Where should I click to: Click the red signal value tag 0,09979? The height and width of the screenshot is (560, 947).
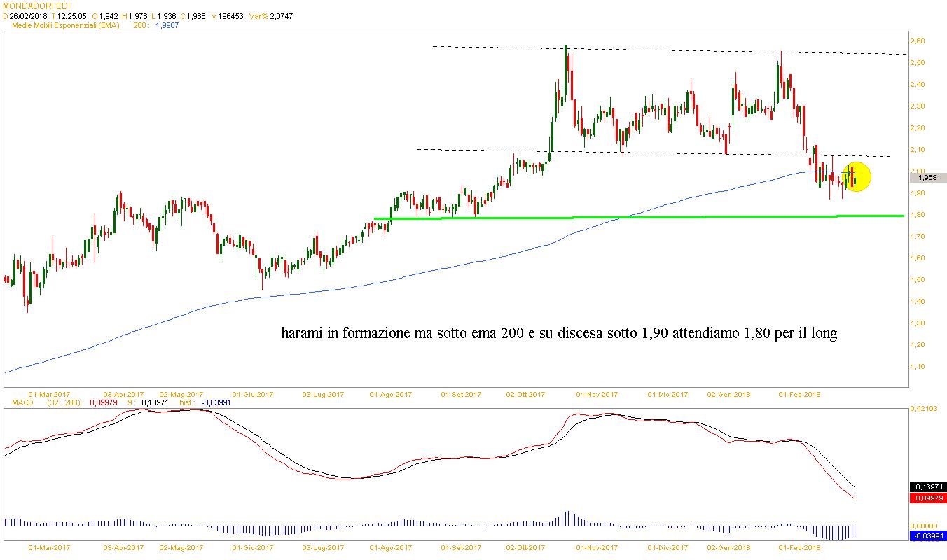point(927,498)
